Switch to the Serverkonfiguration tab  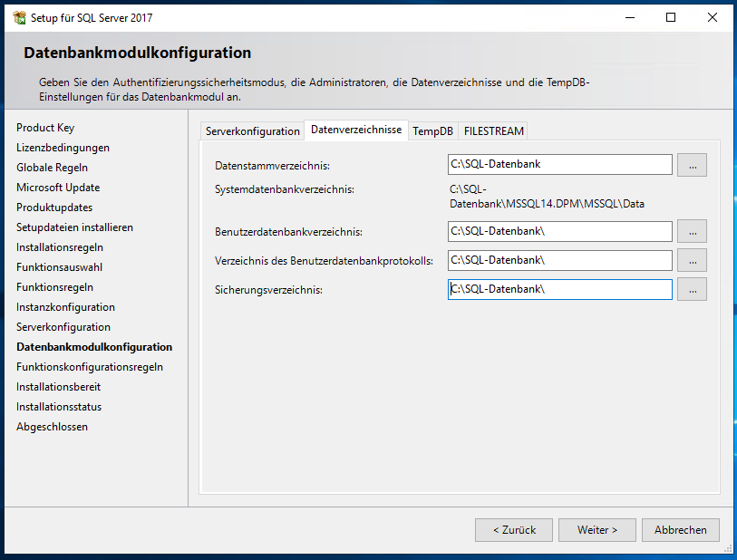[x=252, y=131]
